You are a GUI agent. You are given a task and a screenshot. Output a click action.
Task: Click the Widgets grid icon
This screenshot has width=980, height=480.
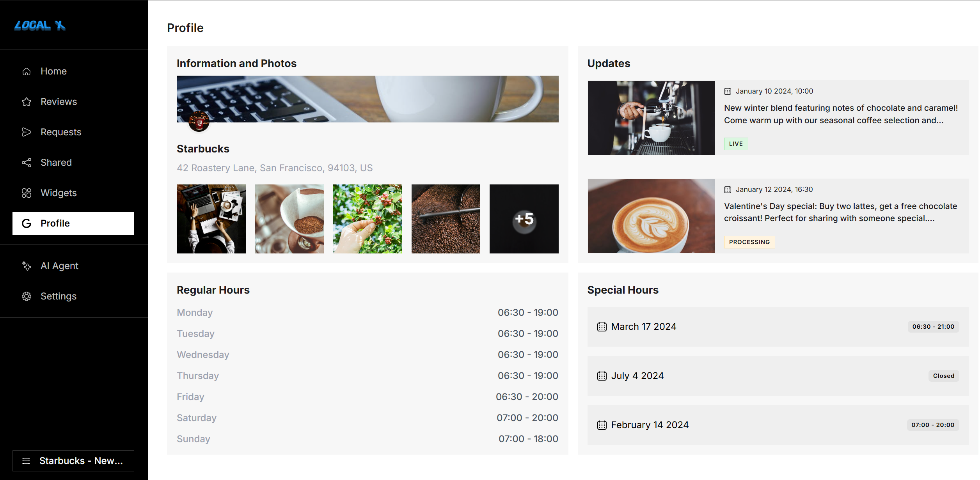(27, 193)
